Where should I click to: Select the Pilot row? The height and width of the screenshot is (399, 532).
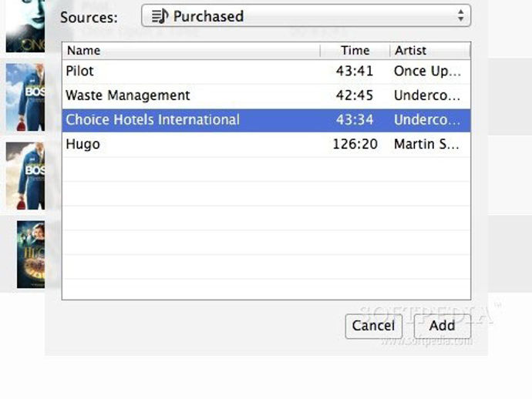click(x=266, y=72)
